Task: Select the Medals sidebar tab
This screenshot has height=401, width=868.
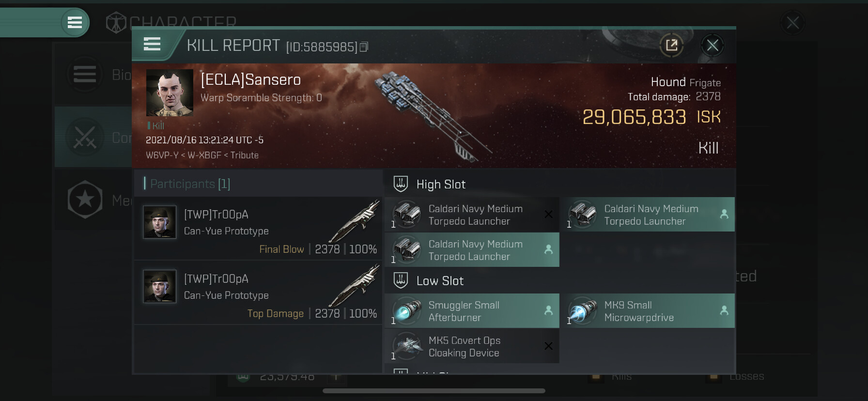Action: coord(93,200)
